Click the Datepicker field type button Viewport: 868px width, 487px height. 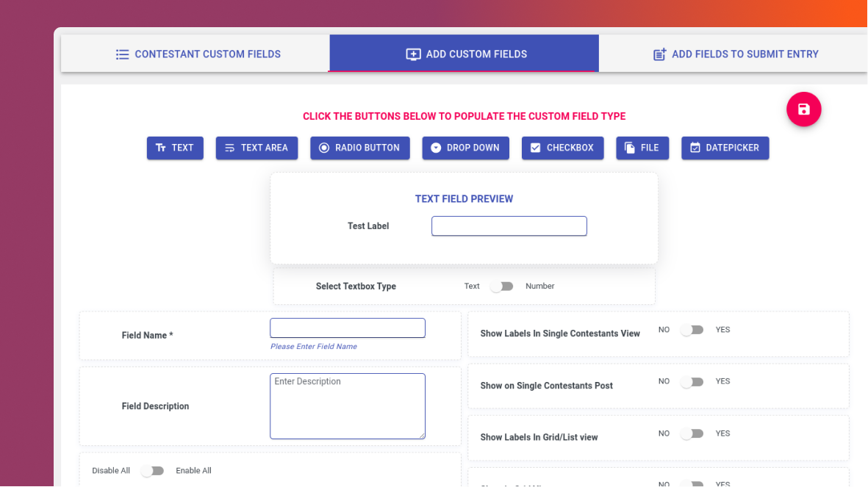tap(725, 148)
